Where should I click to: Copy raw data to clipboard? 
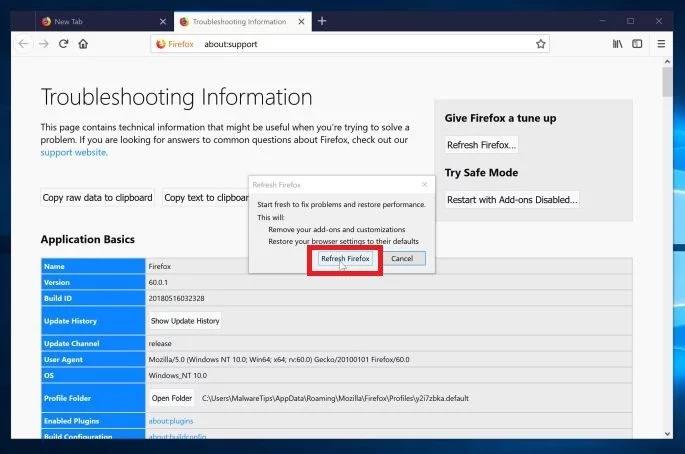pos(97,198)
